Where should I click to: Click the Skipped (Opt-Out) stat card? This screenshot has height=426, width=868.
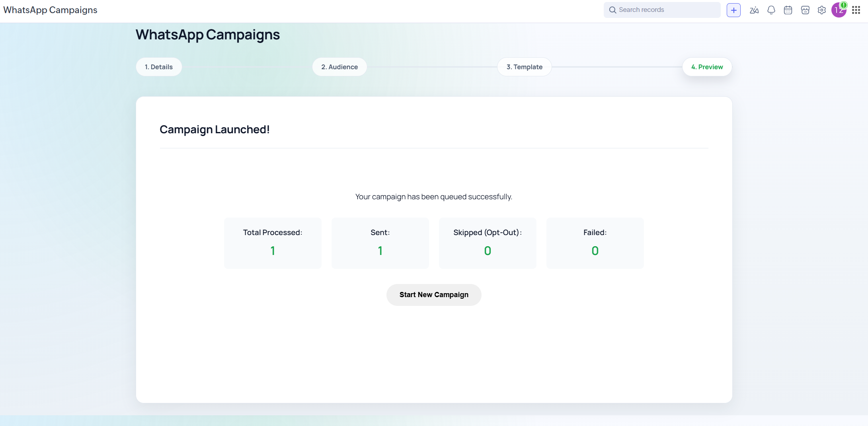488,243
